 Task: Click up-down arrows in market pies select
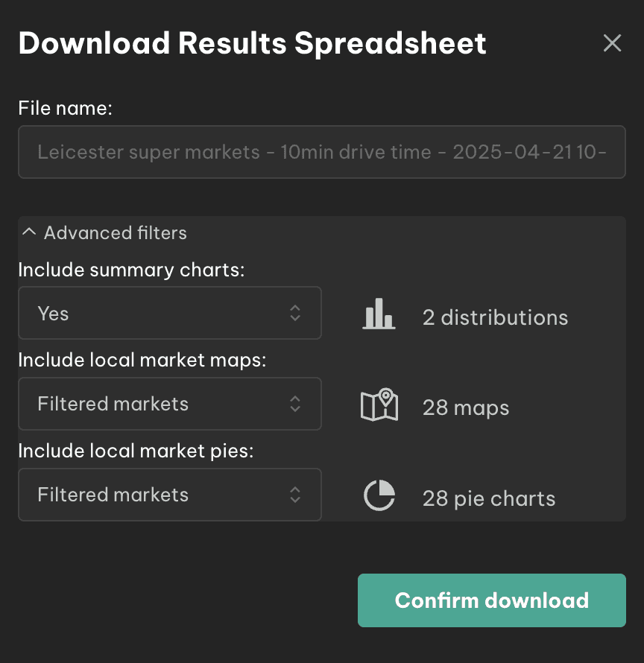[295, 495]
